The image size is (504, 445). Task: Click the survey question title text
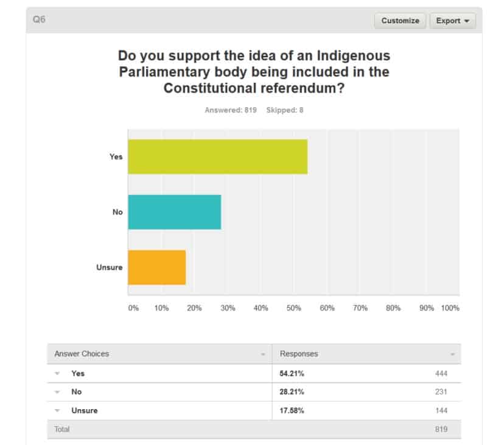(x=254, y=72)
